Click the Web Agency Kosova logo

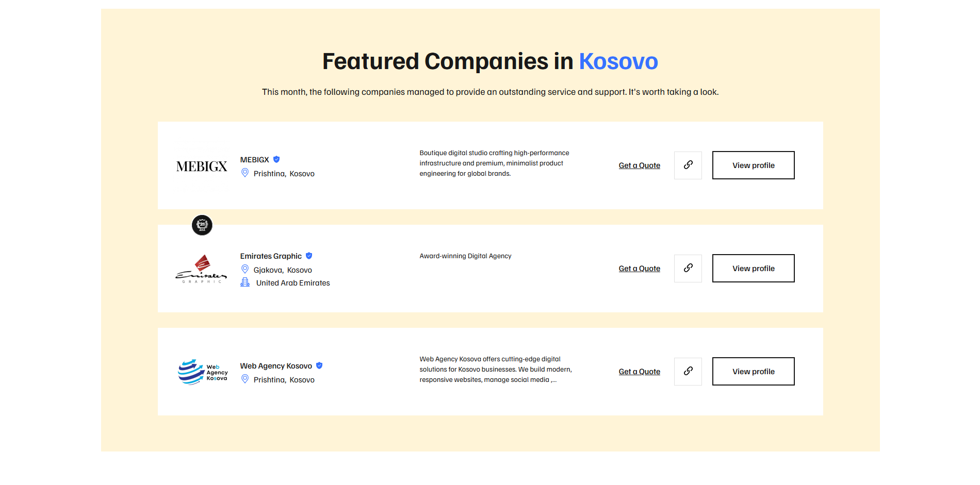pos(202,372)
